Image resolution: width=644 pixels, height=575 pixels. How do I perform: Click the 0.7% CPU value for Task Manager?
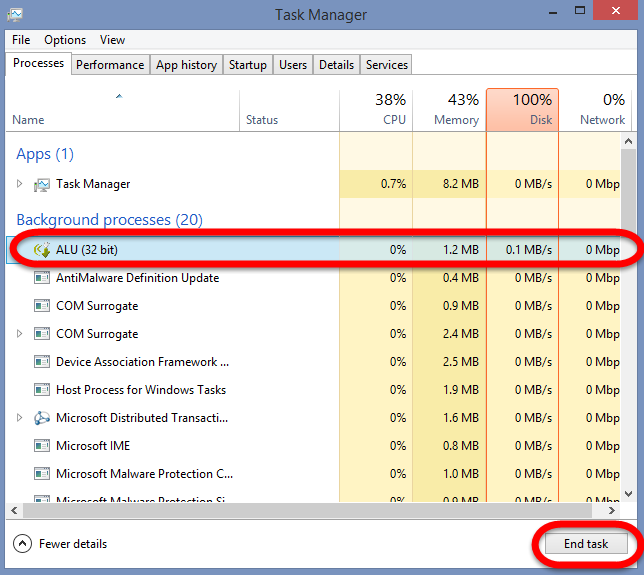393,184
